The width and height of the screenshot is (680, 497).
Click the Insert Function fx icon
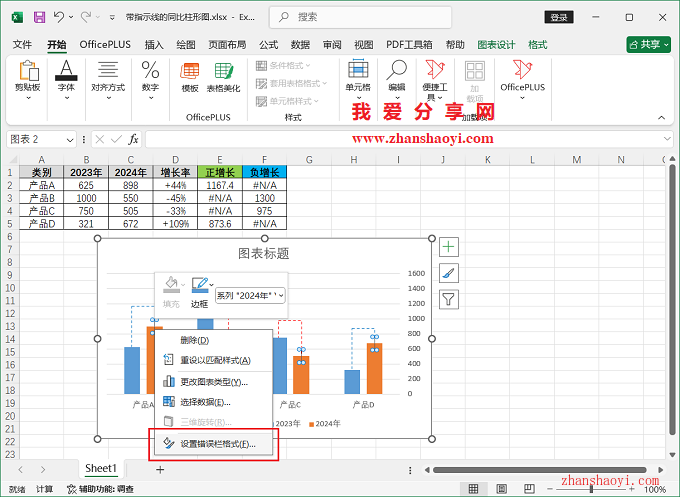point(134,139)
